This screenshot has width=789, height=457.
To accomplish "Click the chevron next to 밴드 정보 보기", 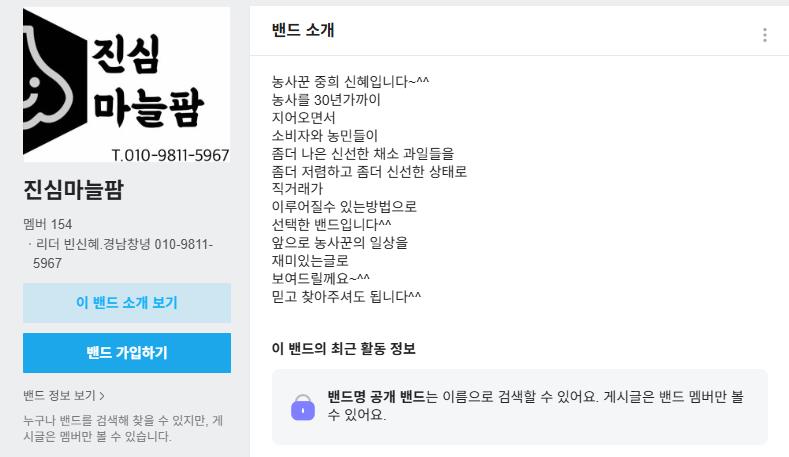I will coord(102,396).
